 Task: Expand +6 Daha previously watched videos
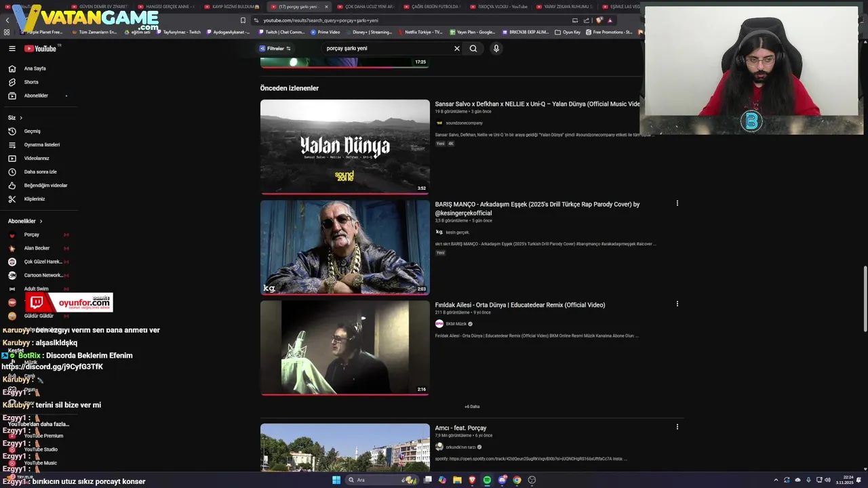coord(472,407)
